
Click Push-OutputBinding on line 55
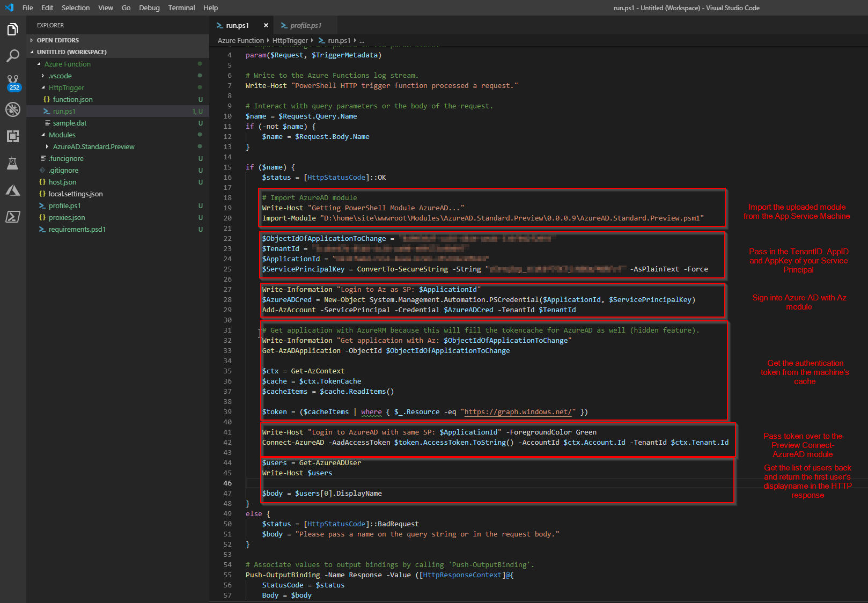click(283, 575)
